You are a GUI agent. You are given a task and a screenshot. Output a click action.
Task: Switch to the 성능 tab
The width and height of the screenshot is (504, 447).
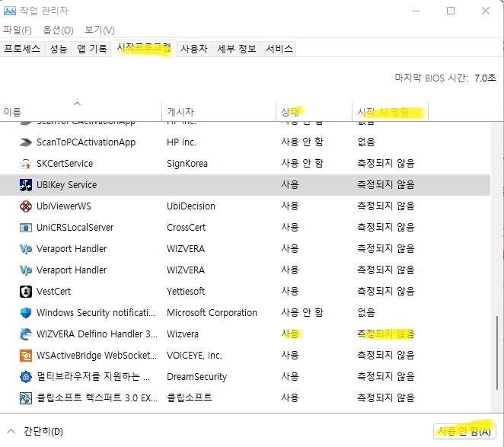click(x=59, y=49)
